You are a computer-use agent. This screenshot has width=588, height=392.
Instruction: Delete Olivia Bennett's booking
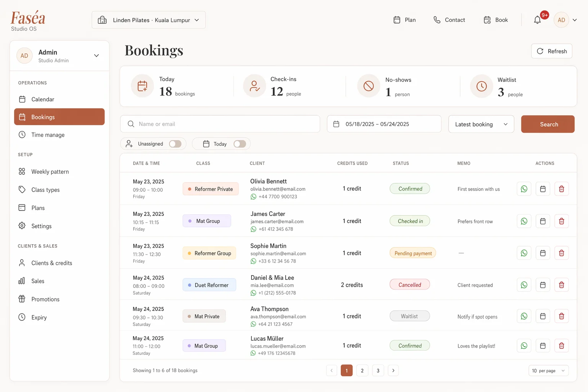pos(562,189)
